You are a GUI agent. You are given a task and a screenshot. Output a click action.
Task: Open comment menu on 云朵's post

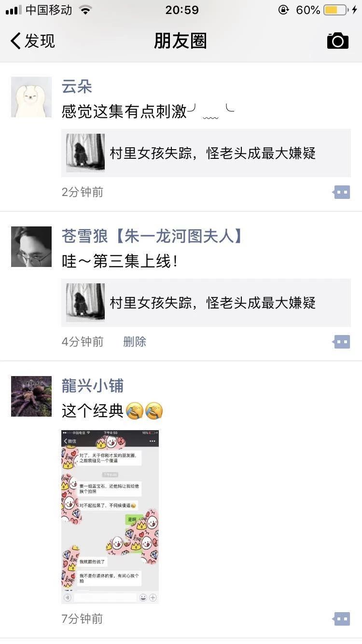click(341, 192)
